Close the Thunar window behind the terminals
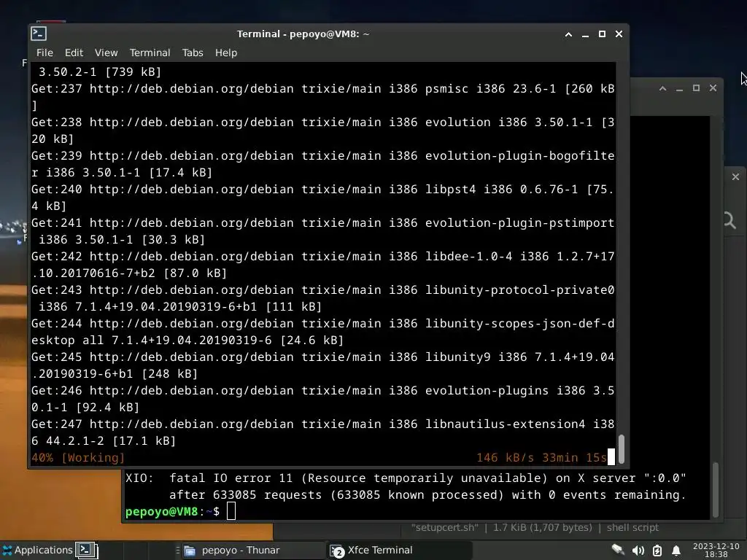The width and height of the screenshot is (747, 560). pos(735,176)
